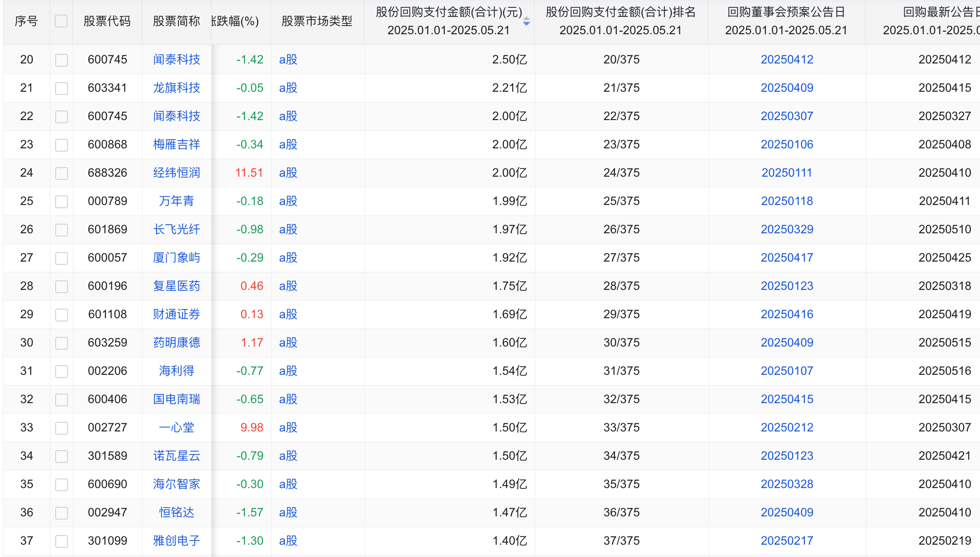Check the box for row 22
Screen dimensions: 980x557
coord(61,116)
